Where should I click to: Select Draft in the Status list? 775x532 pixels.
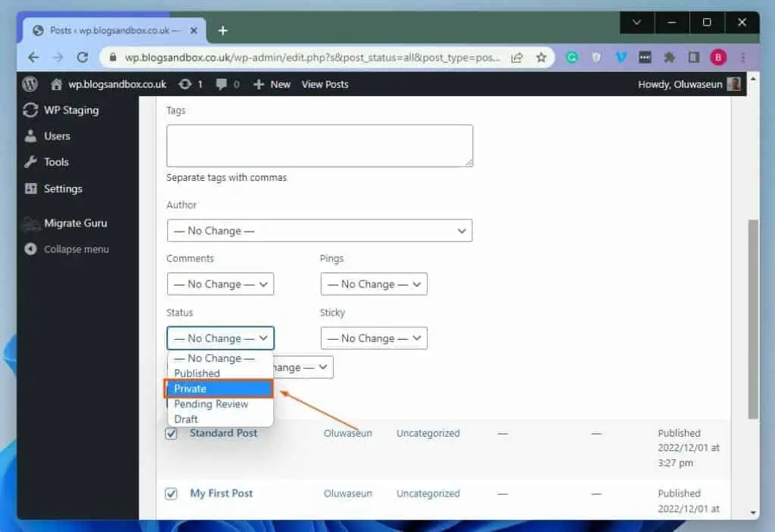220,419
